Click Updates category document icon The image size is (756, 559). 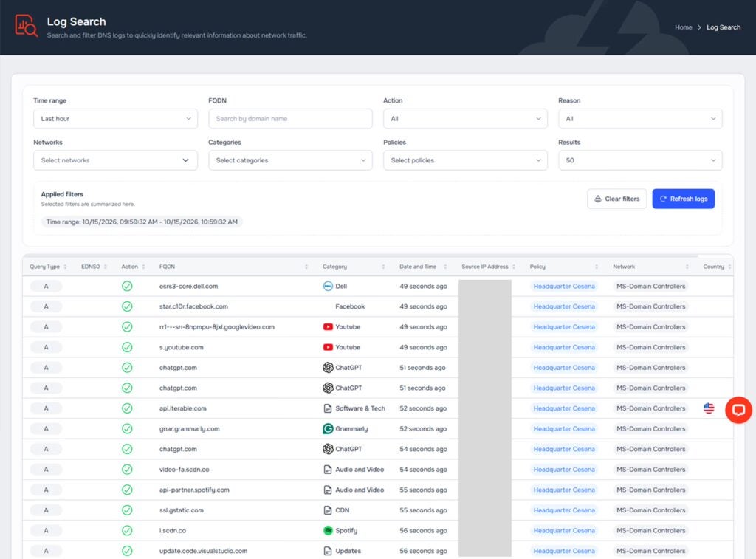(328, 551)
